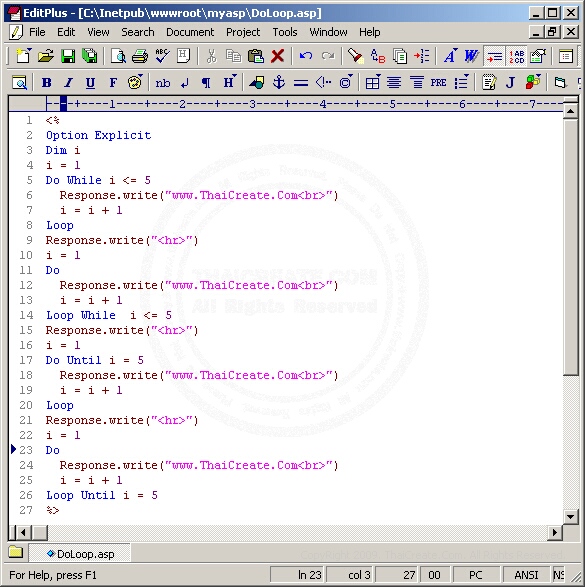
Task: Click the PC file format status field
Action: pyautogui.click(x=476, y=575)
